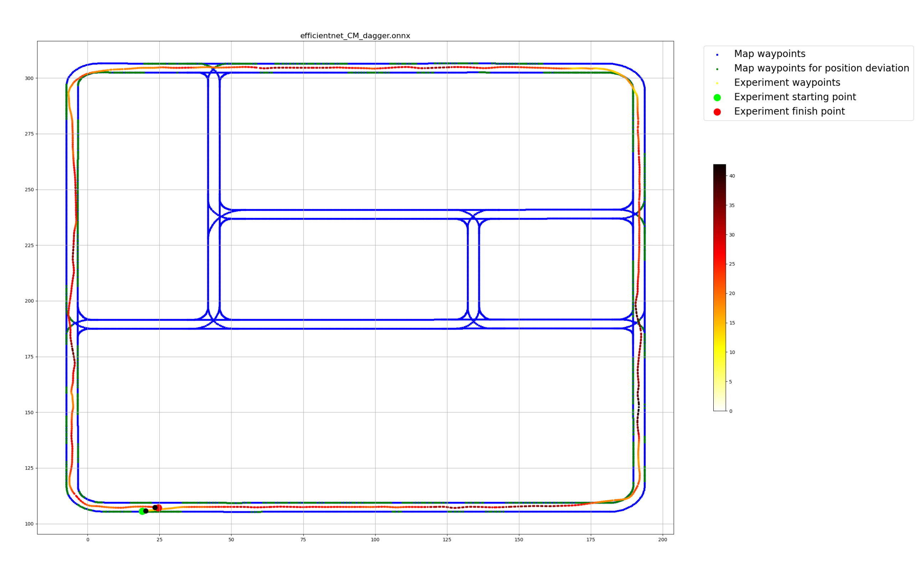Click the colorbar gradient scale
Viewport: 924px width, 584px height.
719,288
